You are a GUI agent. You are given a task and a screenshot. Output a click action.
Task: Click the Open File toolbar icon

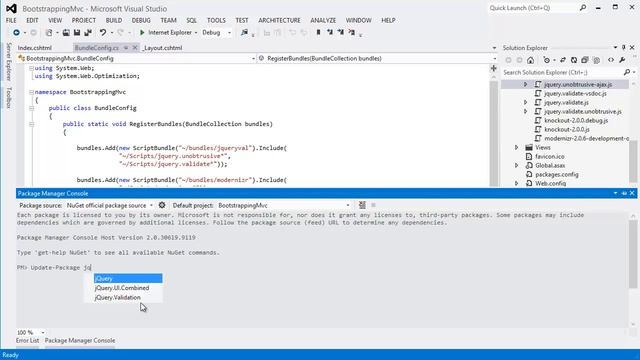pos(66,32)
